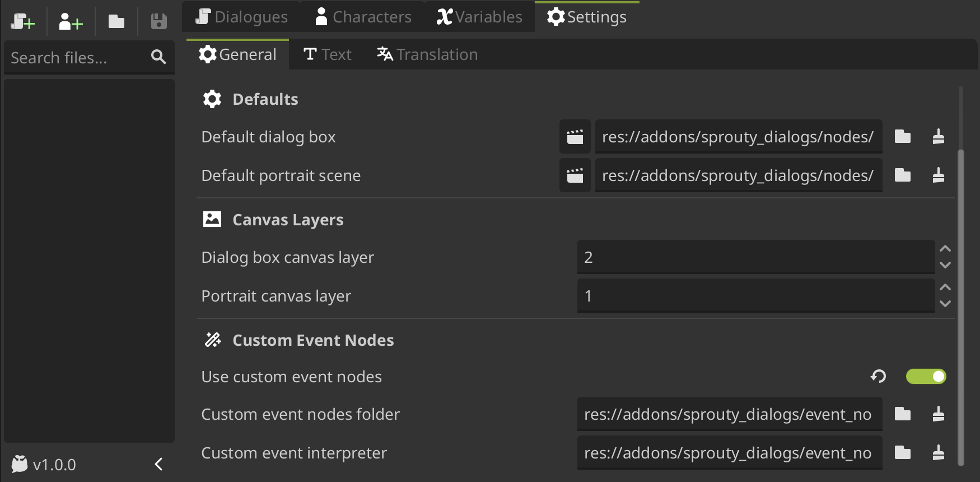Clear the Custom event interpreter path
Viewport: 980px width, 482px height.
pos(939,453)
